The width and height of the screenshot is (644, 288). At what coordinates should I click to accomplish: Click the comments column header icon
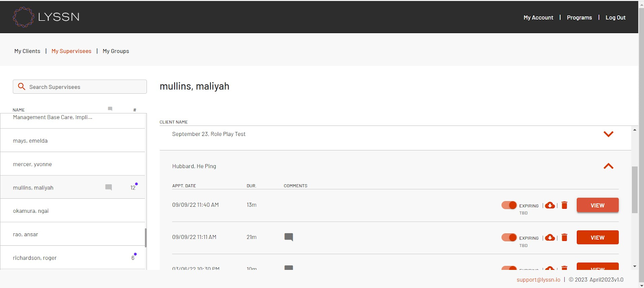click(110, 109)
